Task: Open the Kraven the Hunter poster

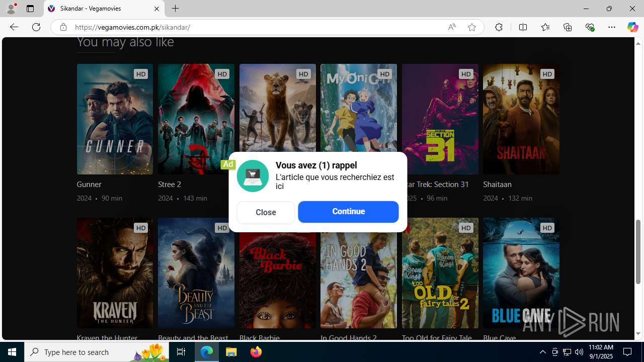Action: pos(115,273)
